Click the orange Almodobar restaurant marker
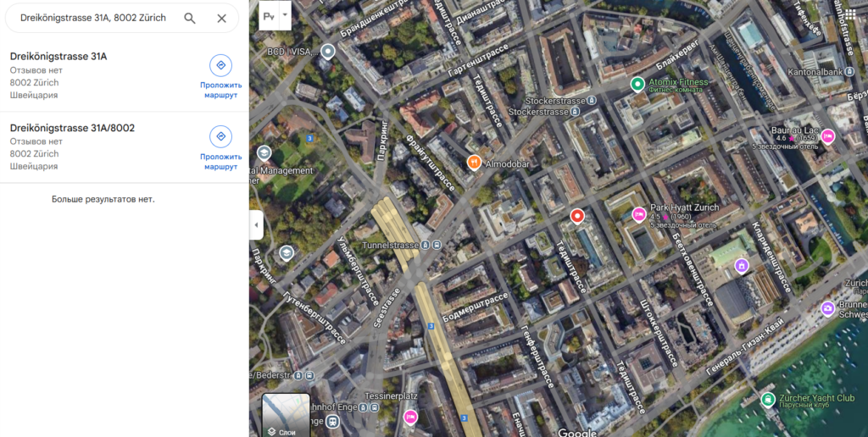The height and width of the screenshot is (437, 868). coord(474,162)
